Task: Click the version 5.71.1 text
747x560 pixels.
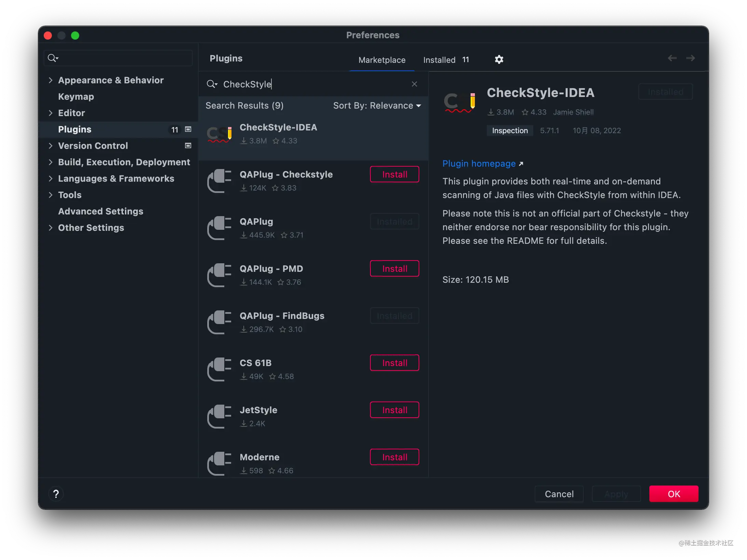Action: coord(549,130)
